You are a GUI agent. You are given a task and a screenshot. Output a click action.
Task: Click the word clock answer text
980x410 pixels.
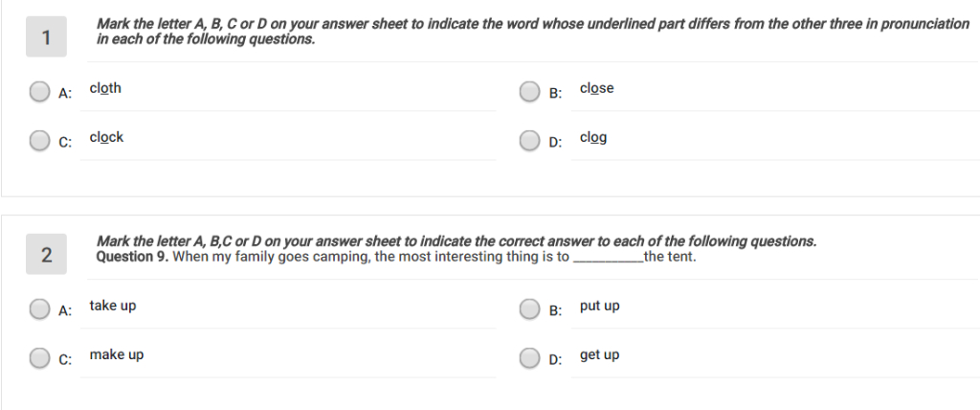(x=106, y=137)
